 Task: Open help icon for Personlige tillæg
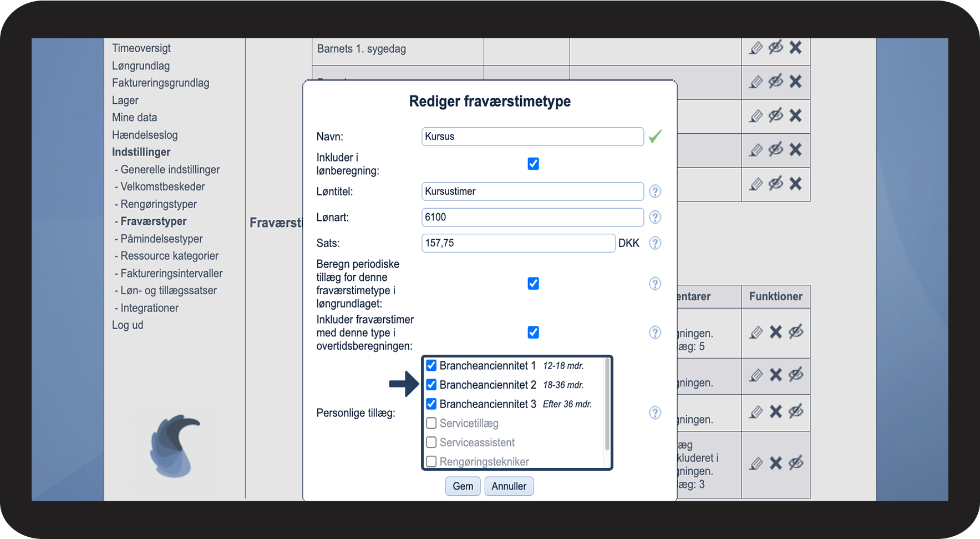[655, 413]
